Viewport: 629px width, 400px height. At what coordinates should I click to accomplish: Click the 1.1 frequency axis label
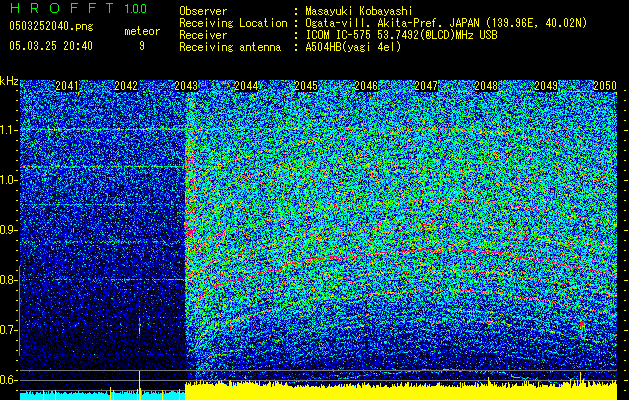click(8, 130)
